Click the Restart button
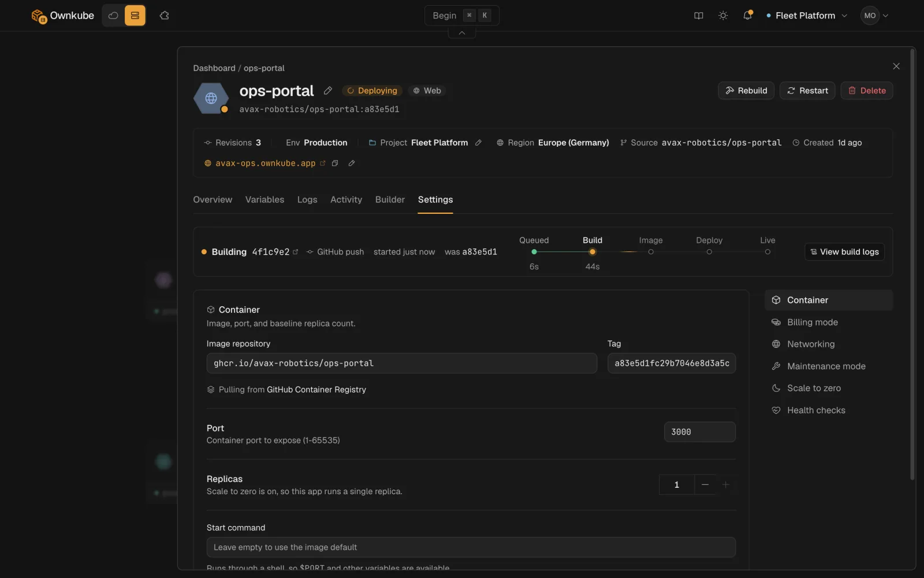The width and height of the screenshot is (924, 578). 807,91
